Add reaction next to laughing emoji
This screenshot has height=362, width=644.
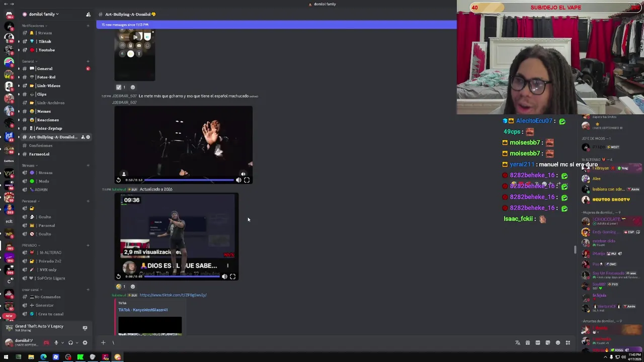coord(133,287)
